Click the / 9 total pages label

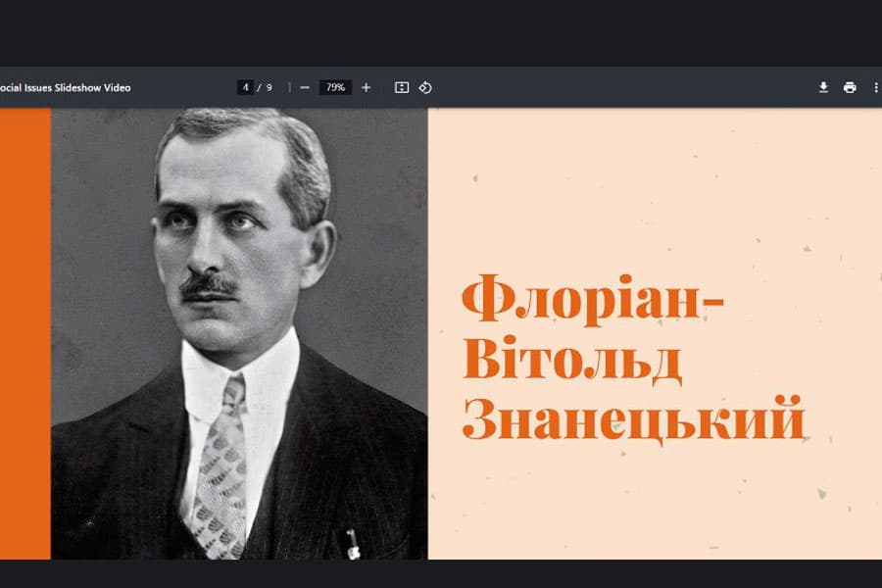[265, 86]
